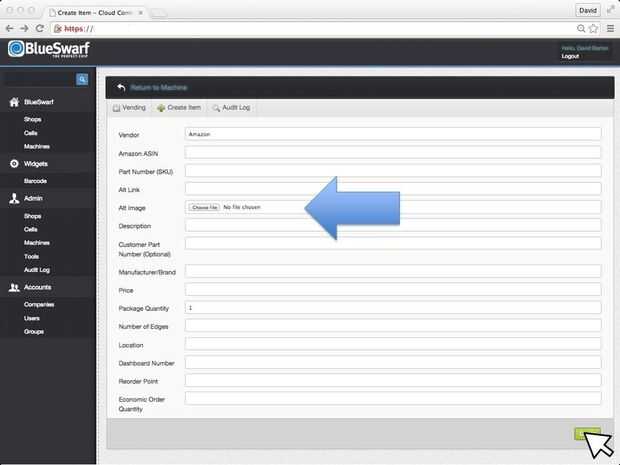Click the green save button at bottom

(587, 434)
